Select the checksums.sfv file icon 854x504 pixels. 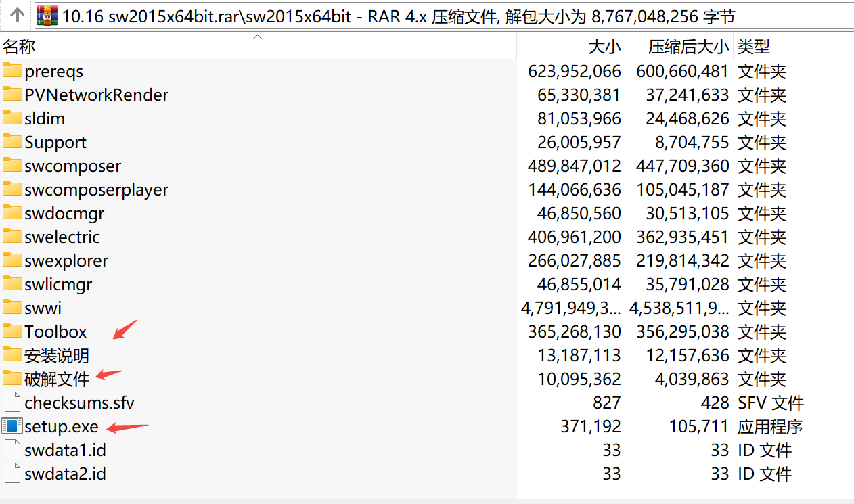click(12, 403)
